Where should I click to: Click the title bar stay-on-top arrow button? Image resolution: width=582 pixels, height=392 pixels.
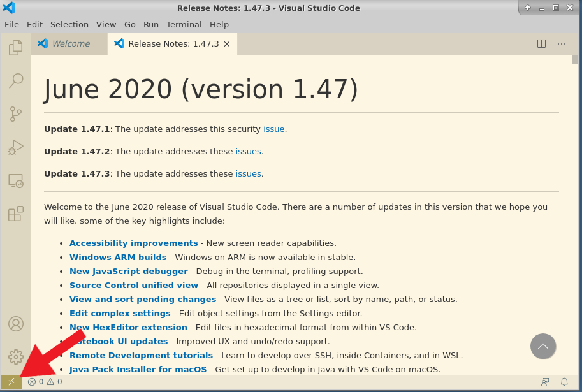[528, 8]
